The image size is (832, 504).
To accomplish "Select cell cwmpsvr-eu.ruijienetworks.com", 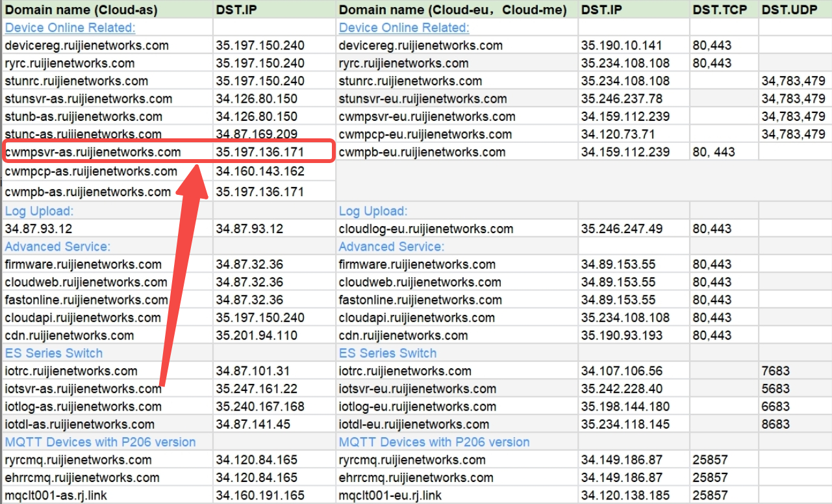I will (457, 117).
